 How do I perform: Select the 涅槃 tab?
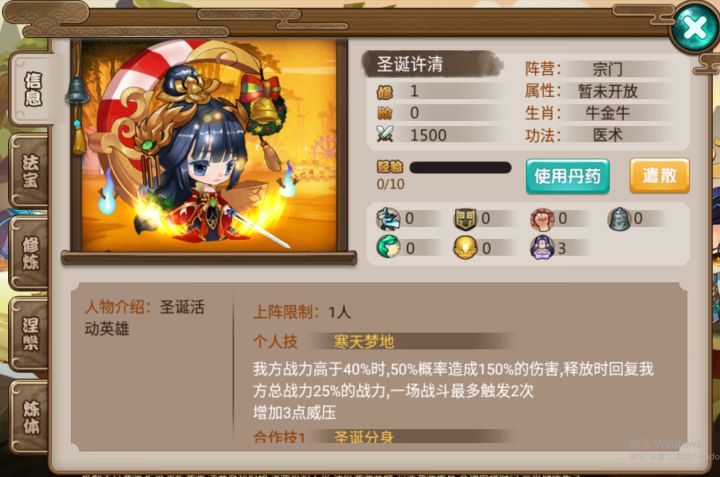[x=30, y=334]
